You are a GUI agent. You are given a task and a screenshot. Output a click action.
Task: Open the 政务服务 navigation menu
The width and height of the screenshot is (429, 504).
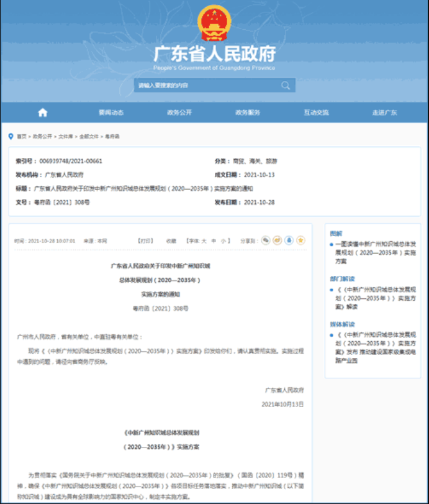click(x=248, y=112)
